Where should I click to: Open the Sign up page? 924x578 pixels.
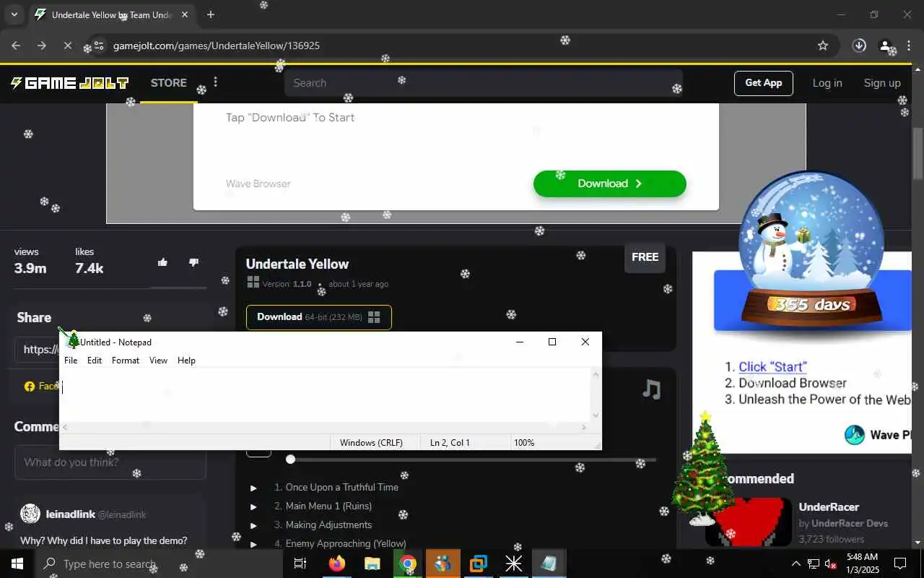[882, 83]
